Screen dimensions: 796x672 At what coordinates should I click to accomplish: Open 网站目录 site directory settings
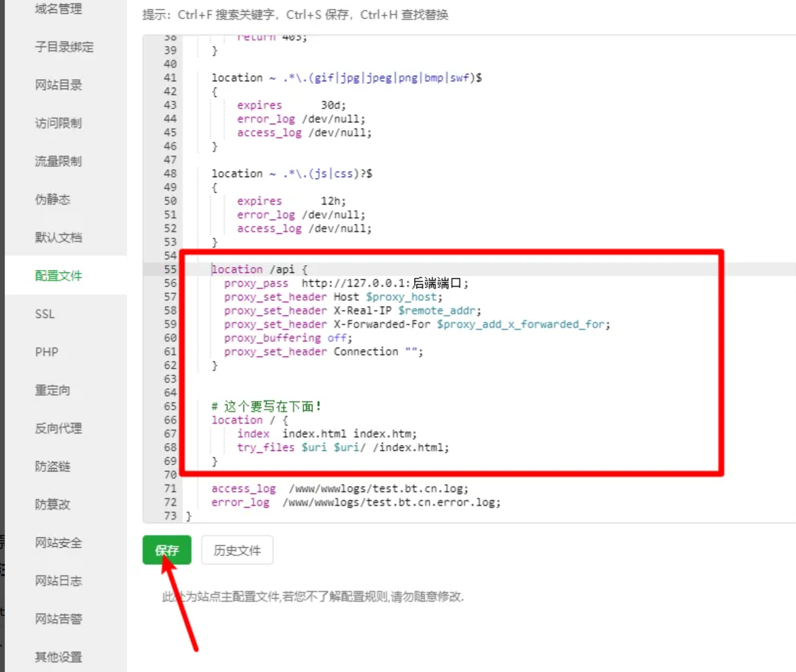pyautogui.click(x=58, y=85)
